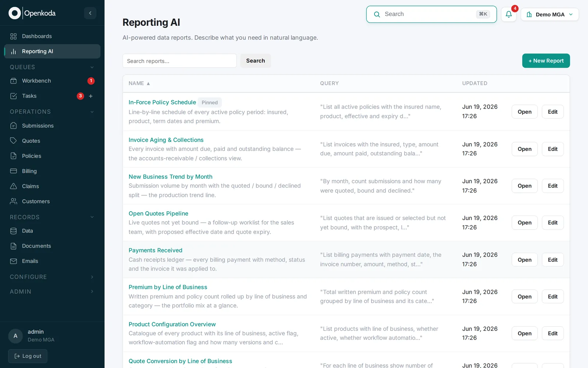
Task: Add a new task with the plus icon
Action: [x=91, y=96]
